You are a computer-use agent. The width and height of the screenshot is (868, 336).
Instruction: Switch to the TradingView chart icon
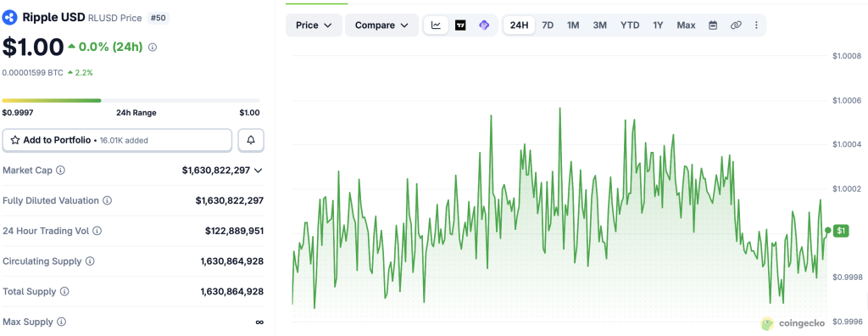pyautogui.click(x=460, y=25)
